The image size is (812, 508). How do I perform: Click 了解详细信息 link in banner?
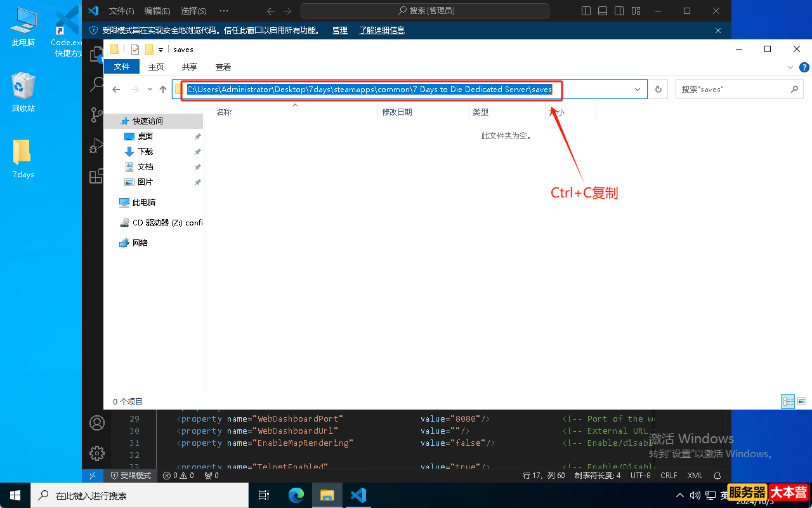[x=382, y=30]
